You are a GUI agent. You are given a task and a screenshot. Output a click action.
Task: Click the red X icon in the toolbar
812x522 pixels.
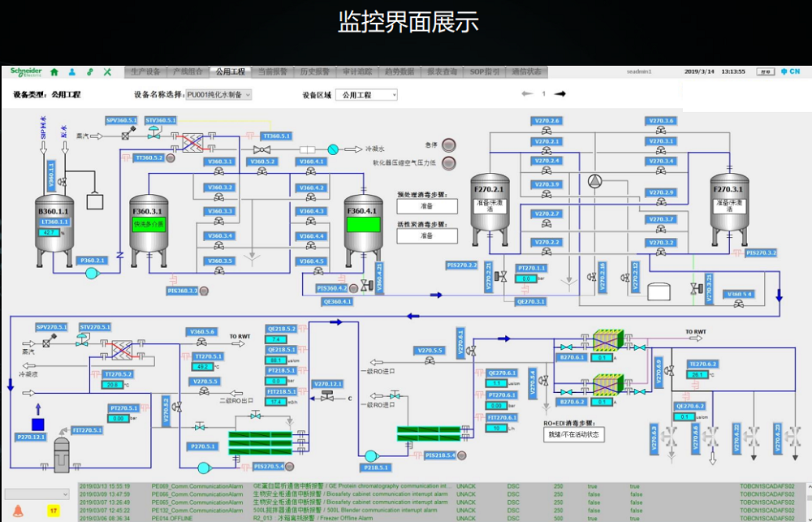click(106, 71)
